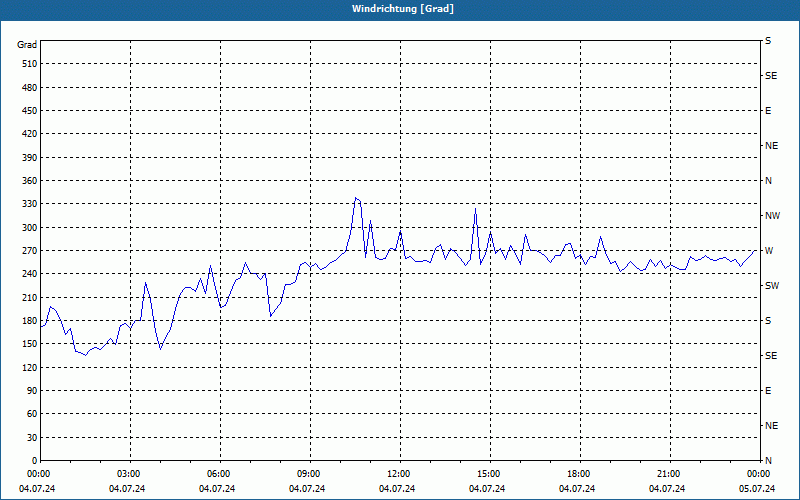Click the 420 y-axis tick label
The height and width of the screenshot is (500, 800).
(30, 134)
